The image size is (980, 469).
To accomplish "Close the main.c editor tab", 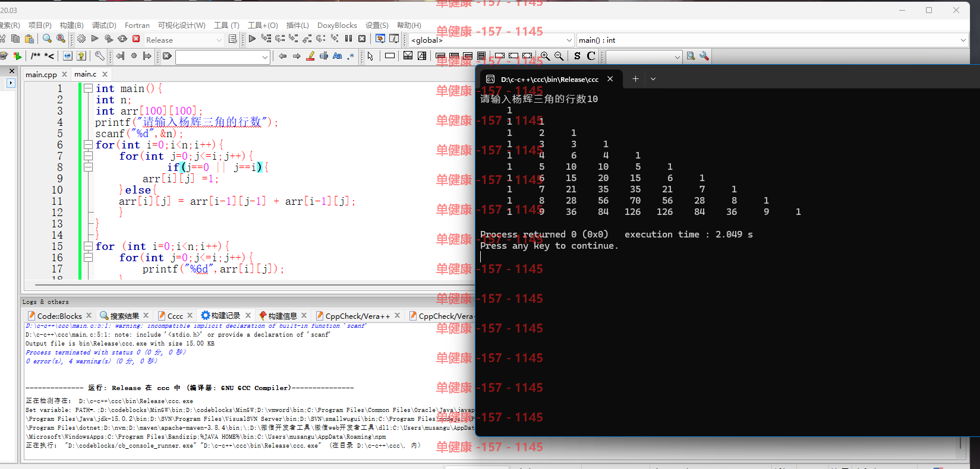I will click(105, 74).
